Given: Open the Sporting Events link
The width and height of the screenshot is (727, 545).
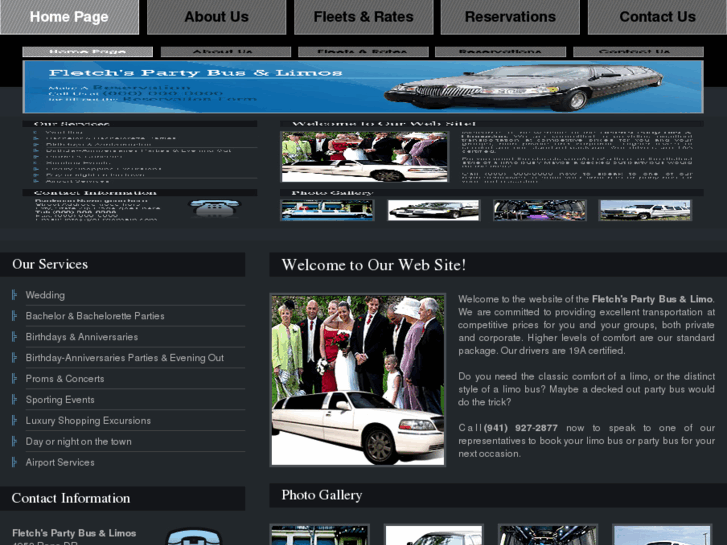Looking at the screenshot, I should pyautogui.click(x=60, y=399).
